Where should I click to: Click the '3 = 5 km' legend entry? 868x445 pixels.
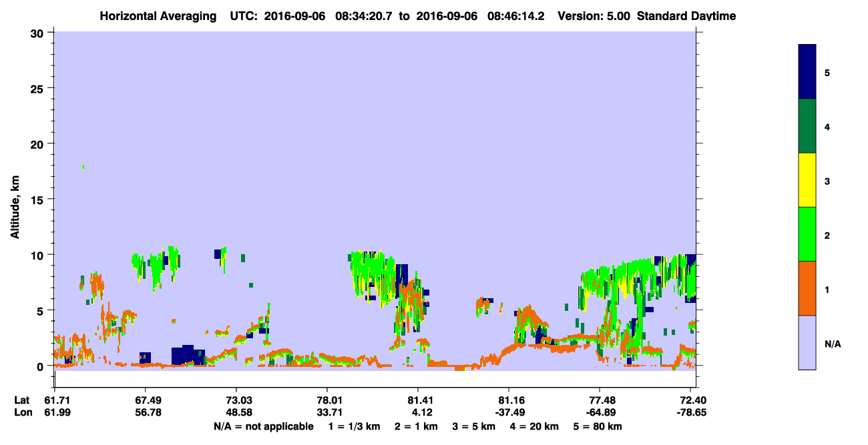pyautogui.click(x=474, y=426)
